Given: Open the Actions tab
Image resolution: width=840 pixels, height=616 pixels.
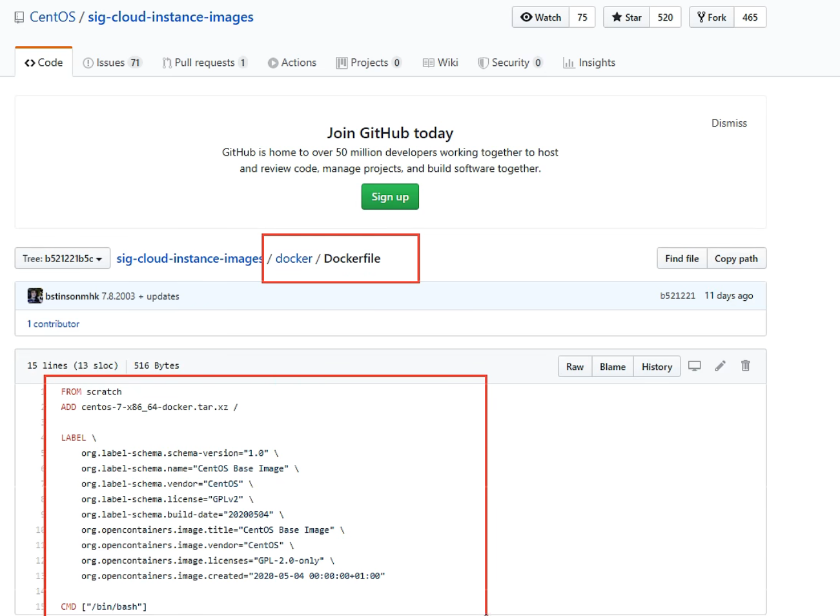Looking at the screenshot, I should tap(292, 63).
